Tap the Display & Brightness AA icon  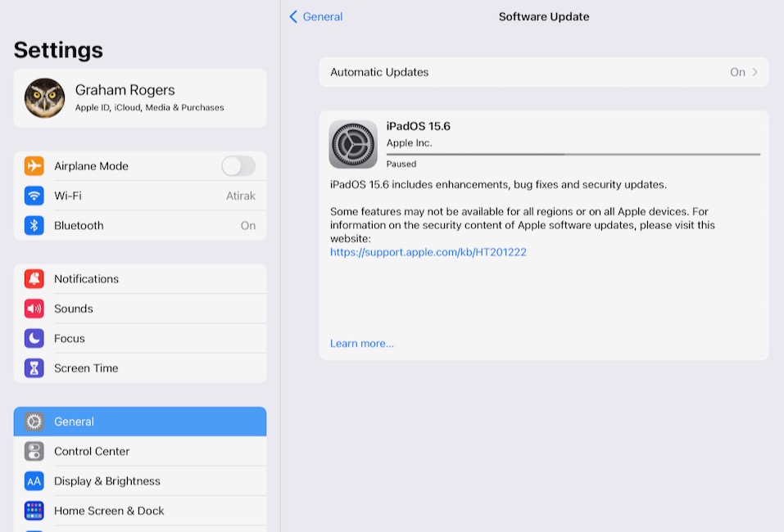(x=34, y=481)
